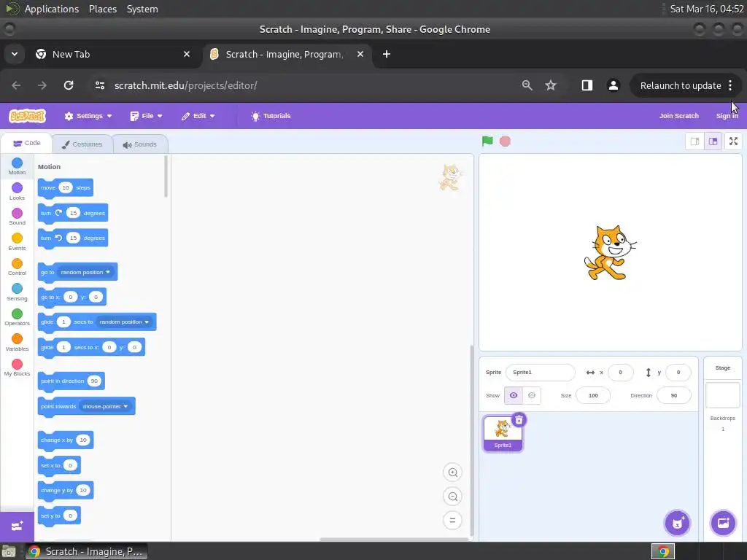Image resolution: width=747 pixels, height=560 pixels.
Task: Open the Edit menu
Action: (198, 116)
